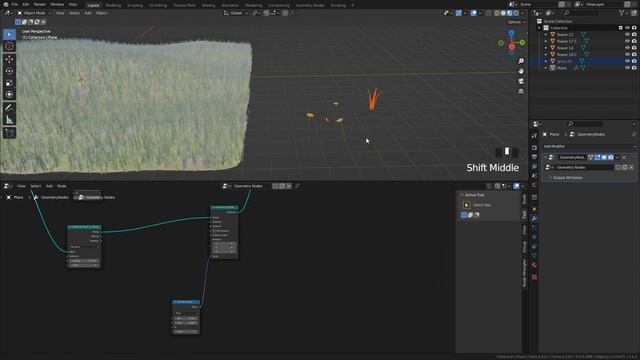640x360 pixels.
Task: Open the Output properties tab icon
Action: tap(534, 157)
